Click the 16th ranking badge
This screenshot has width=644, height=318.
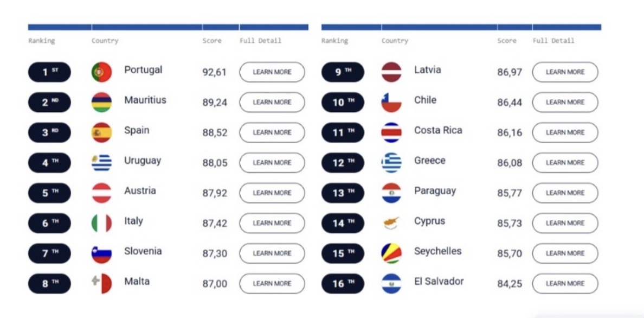coord(343,283)
